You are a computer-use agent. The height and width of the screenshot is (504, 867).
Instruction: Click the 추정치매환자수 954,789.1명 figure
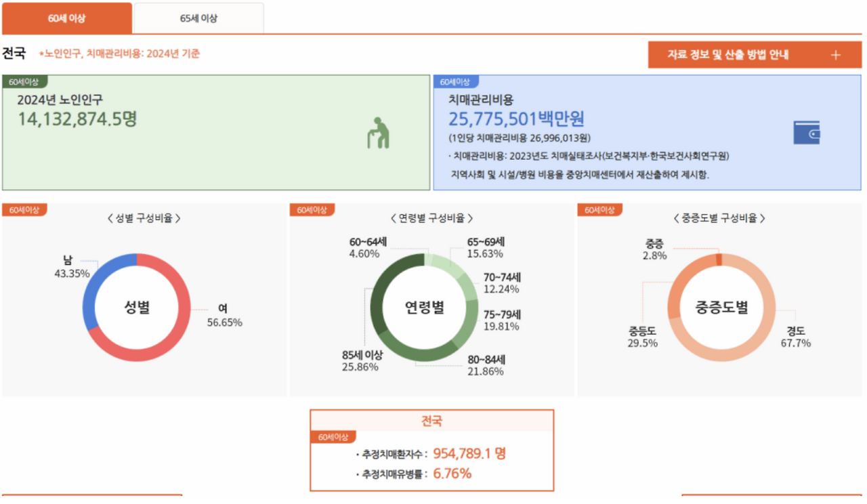click(x=467, y=453)
